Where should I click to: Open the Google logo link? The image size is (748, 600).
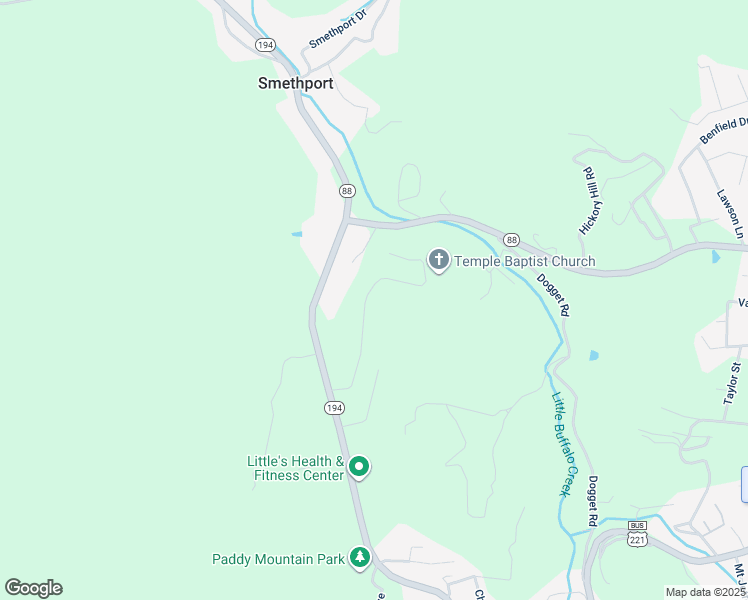[x=34, y=588]
